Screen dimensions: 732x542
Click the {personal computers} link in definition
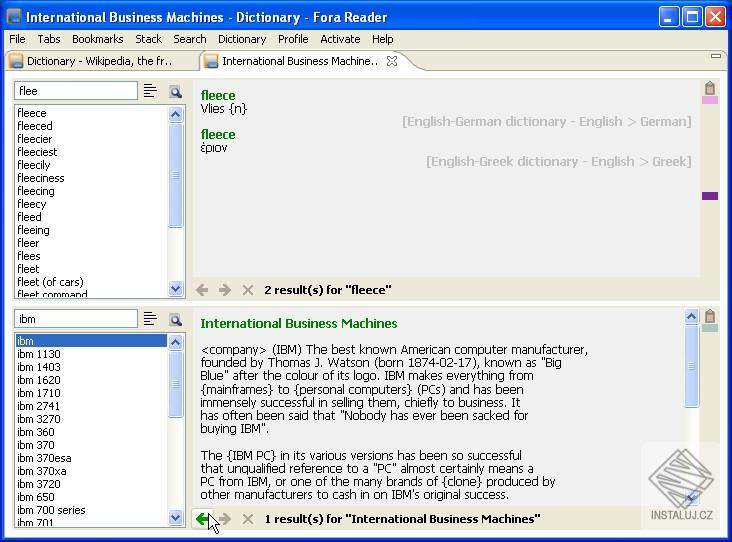pos(353,389)
